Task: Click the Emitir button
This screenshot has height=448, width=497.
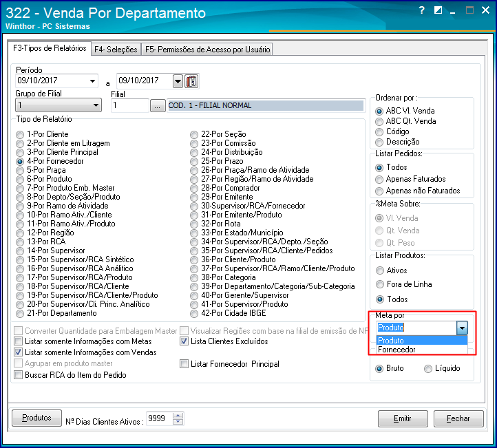Action: click(403, 418)
